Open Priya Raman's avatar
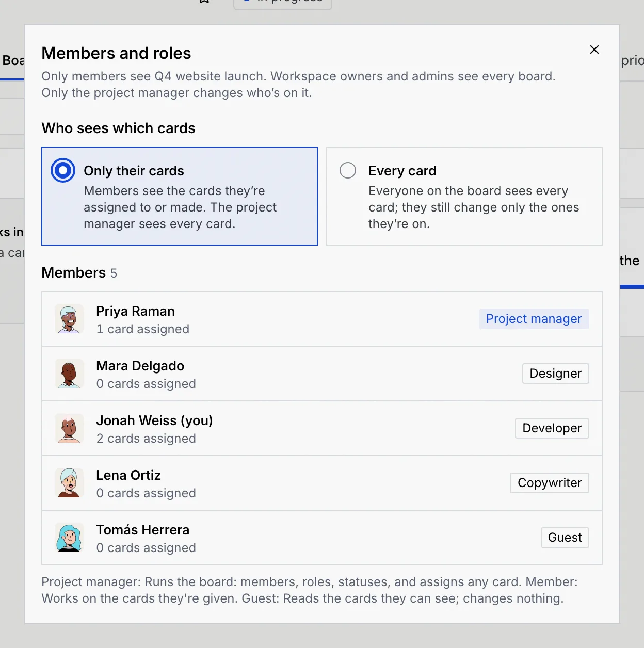This screenshot has width=644, height=648. click(x=69, y=319)
